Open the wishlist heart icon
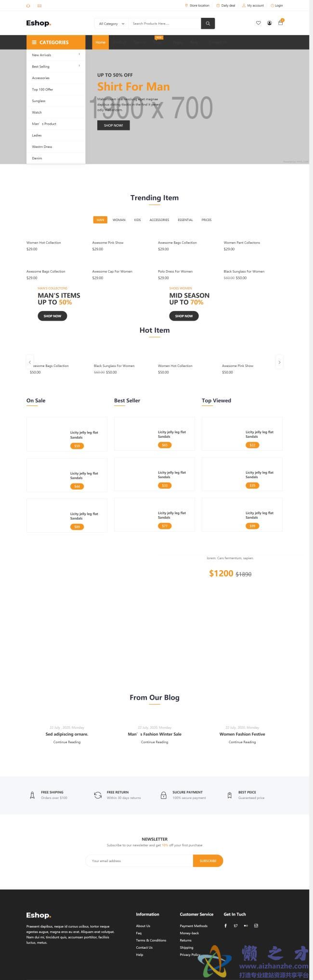 (x=259, y=23)
